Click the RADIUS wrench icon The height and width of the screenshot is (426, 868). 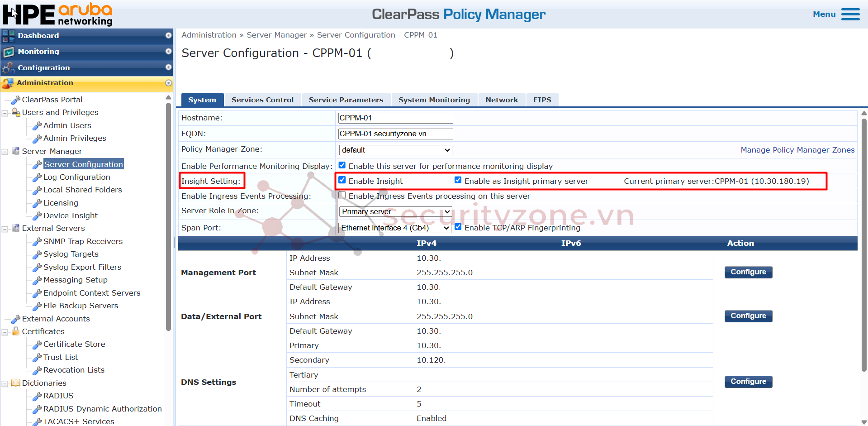point(37,396)
